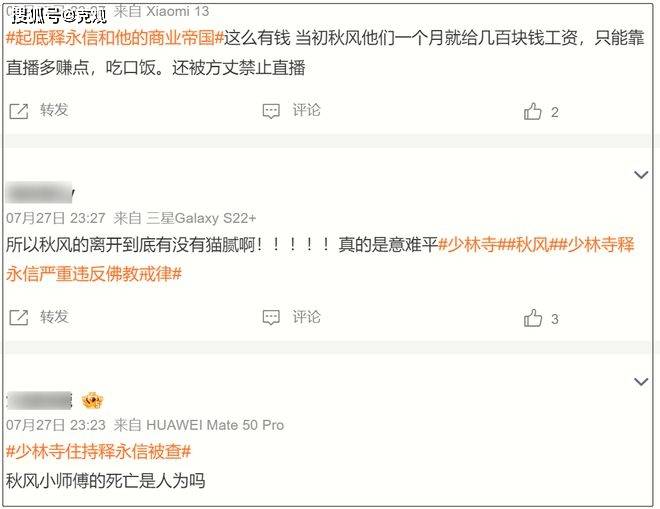Click 转发 label on the first post
The width and height of the screenshot is (660, 509).
pos(54,110)
